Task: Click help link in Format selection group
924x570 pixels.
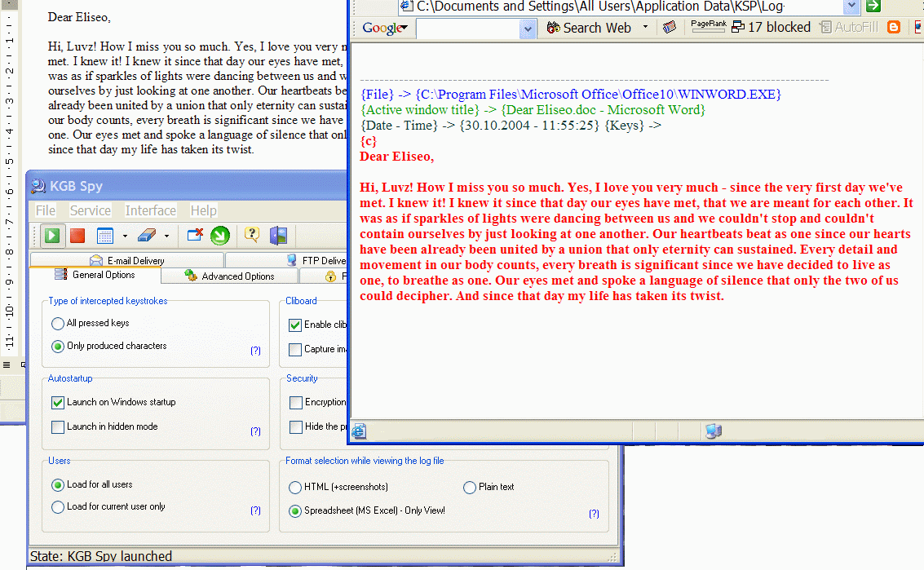Action: (594, 514)
